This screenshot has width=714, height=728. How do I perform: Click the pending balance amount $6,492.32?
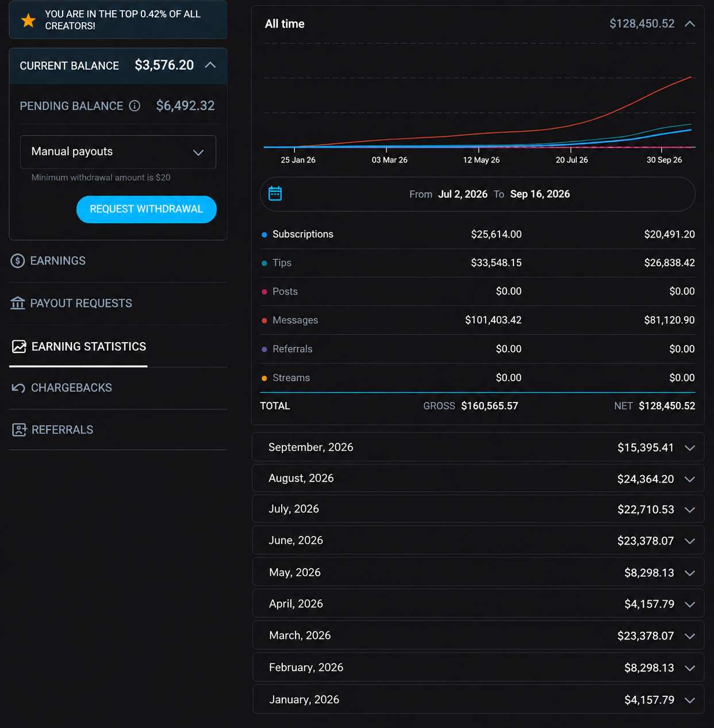185,106
